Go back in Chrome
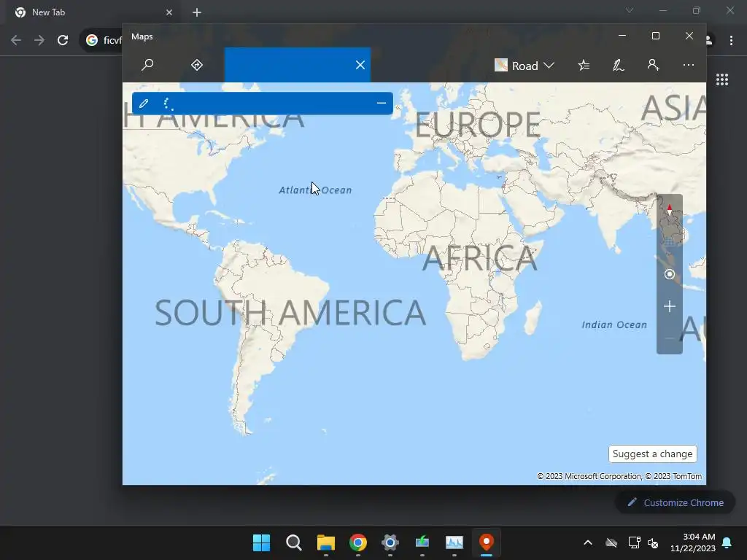Screen dimensions: 747x560 point(16,40)
